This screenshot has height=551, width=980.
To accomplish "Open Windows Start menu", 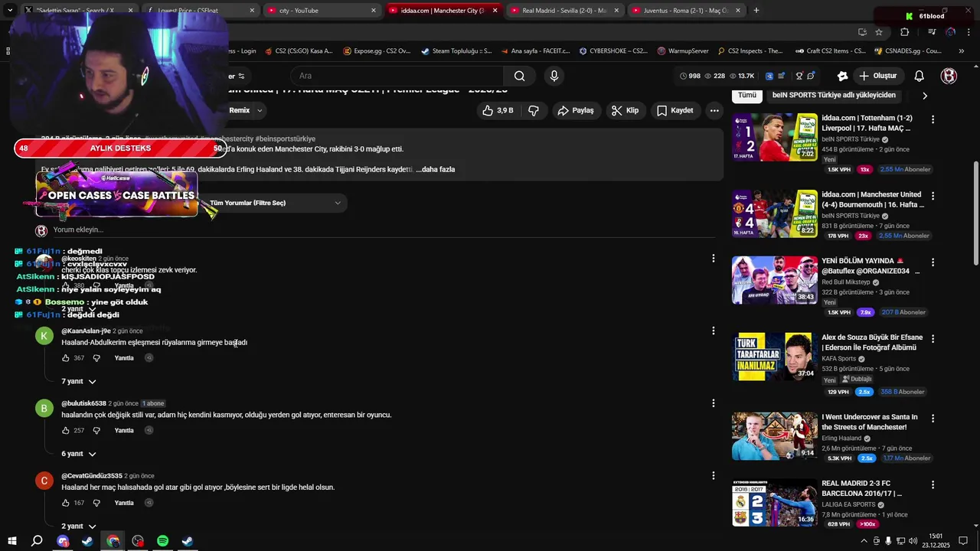I will click(x=12, y=541).
